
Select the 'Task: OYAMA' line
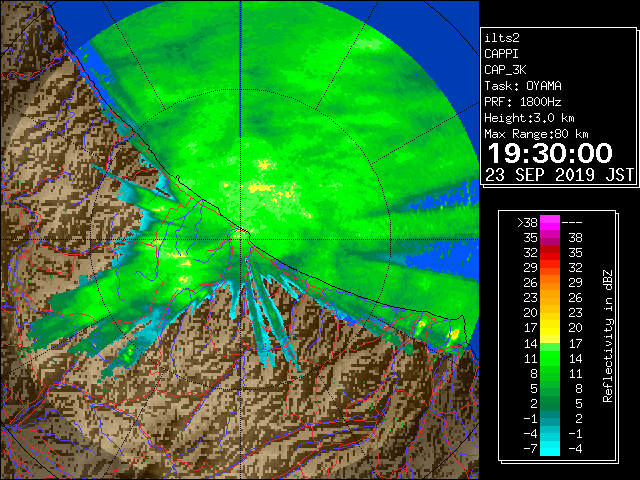pyautogui.click(x=523, y=86)
